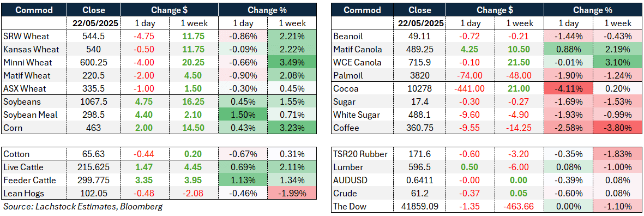
Task: Click the Source: Lachstock Estimates, Bloomberg text
Action: coord(82,207)
